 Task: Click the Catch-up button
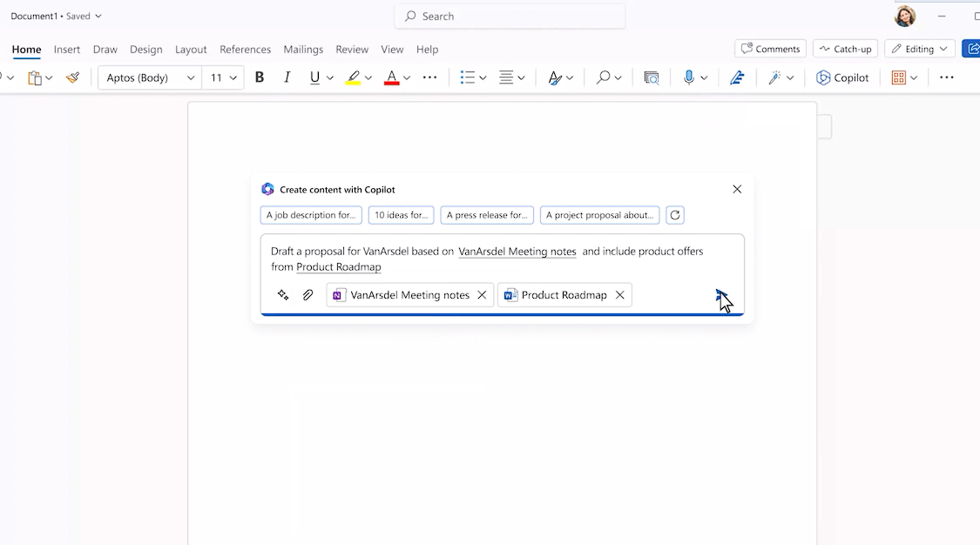pyautogui.click(x=846, y=49)
